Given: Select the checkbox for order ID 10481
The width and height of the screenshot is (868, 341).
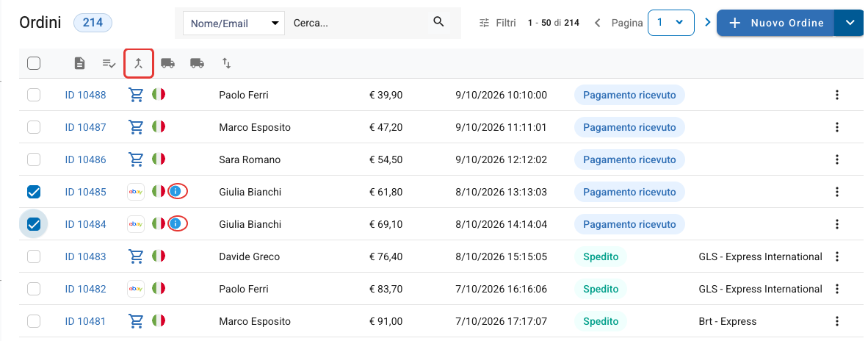Looking at the screenshot, I should pos(34,321).
